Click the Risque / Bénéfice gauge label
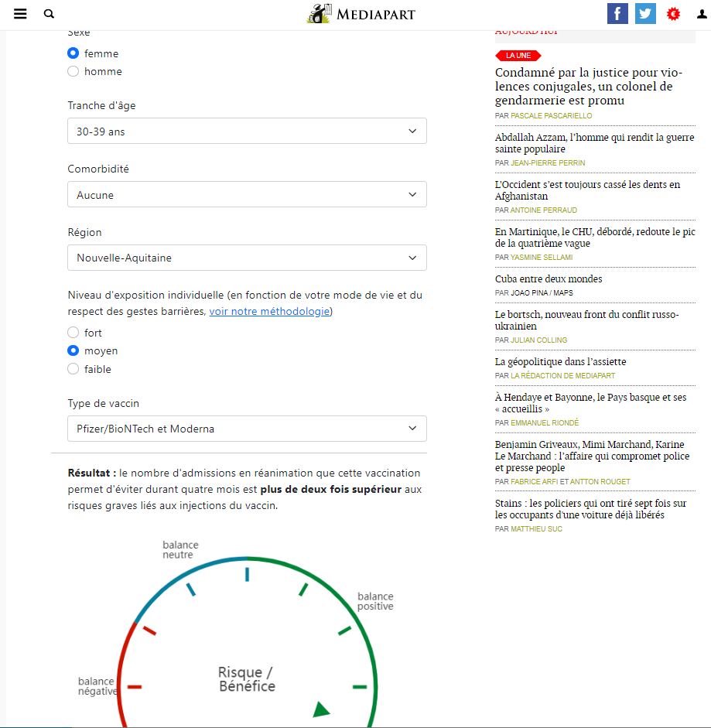 pyautogui.click(x=247, y=678)
